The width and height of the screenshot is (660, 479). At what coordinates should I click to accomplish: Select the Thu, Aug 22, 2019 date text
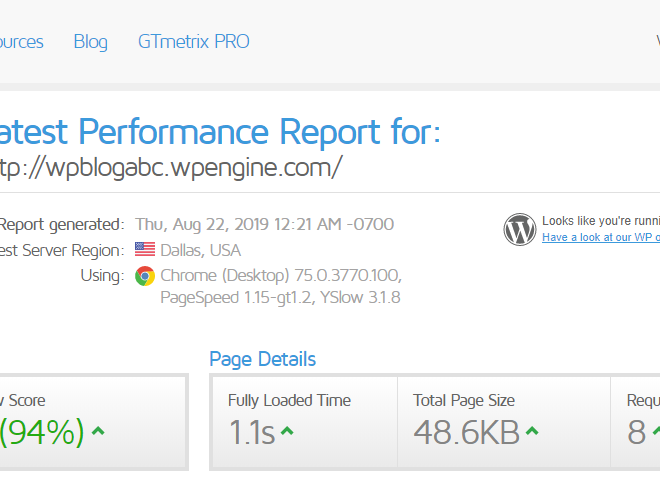pos(264,224)
